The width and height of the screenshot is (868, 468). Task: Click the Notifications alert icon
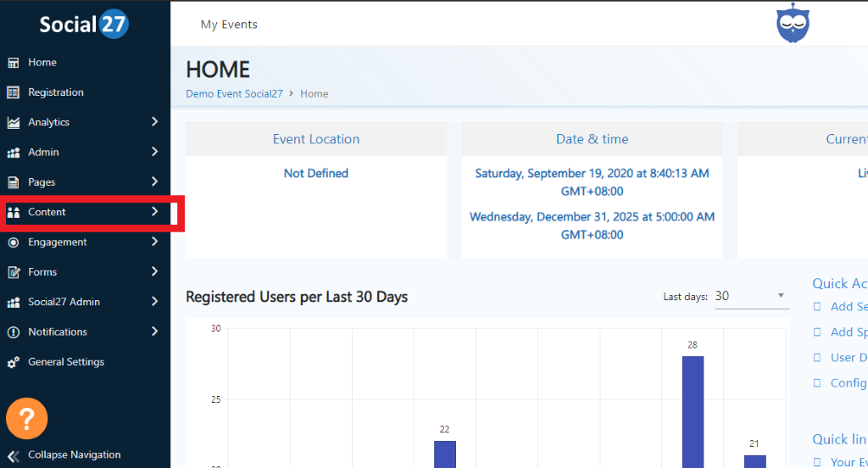click(x=13, y=332)
